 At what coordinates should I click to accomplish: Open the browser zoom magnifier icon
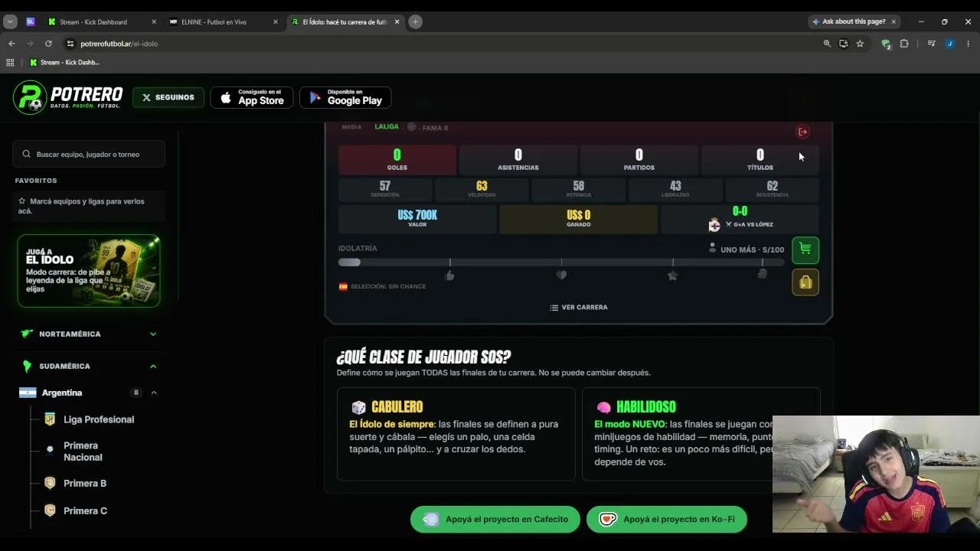(x=827, y=44)
